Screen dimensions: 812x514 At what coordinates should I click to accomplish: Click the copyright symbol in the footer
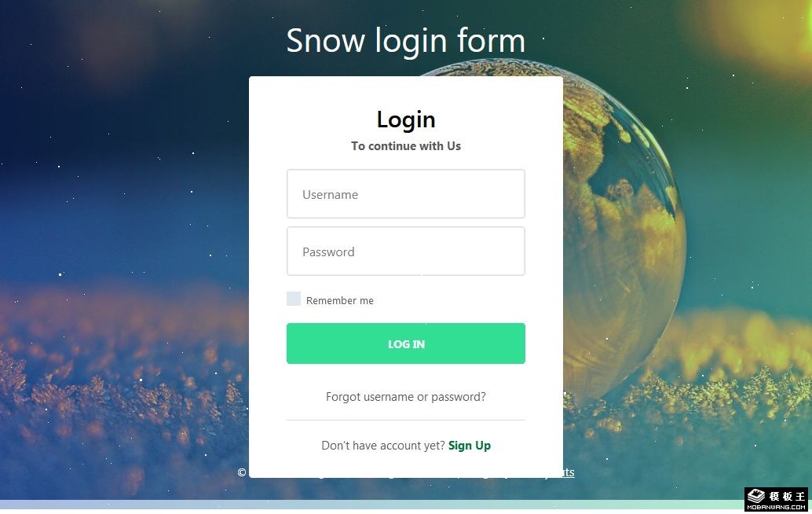[241, 472]
